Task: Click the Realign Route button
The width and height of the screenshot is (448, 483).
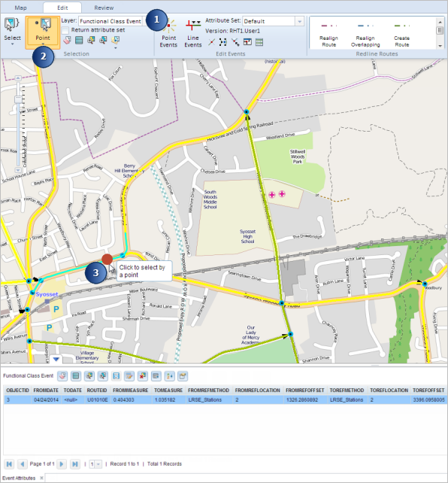Action: tap(328, 34)
